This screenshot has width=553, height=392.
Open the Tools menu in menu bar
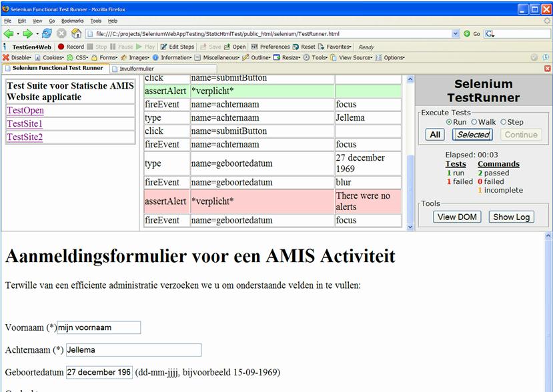pos(95,21)
